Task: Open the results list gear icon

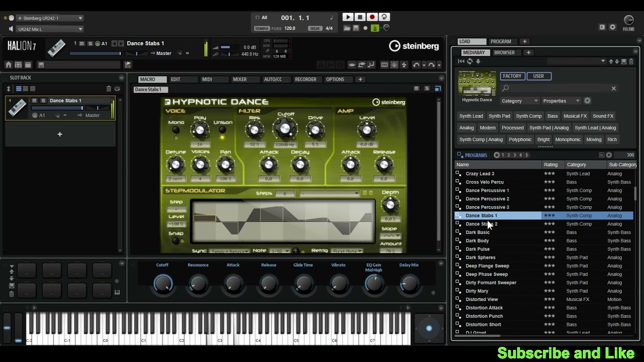Action: (609, 155)
